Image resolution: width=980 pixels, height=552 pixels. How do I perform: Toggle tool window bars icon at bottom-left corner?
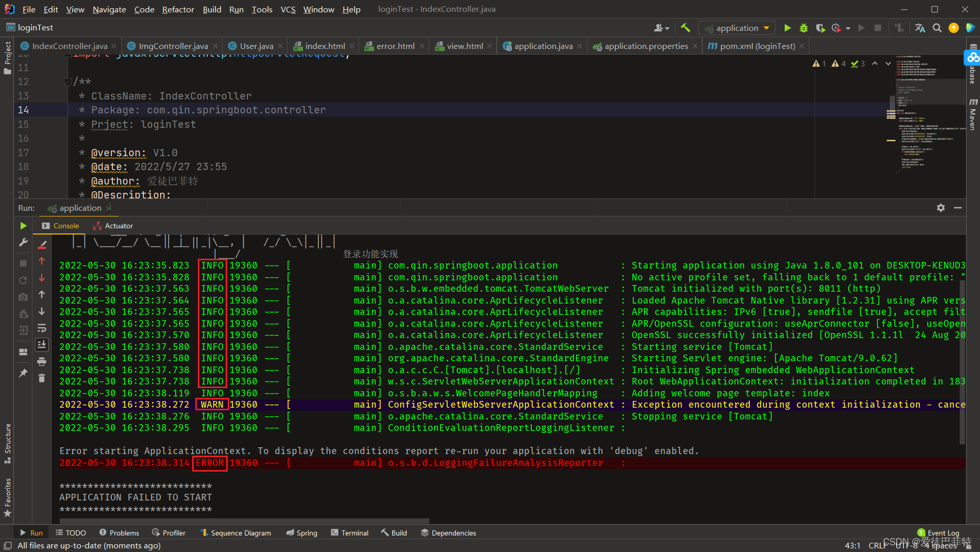pos(7,546)
